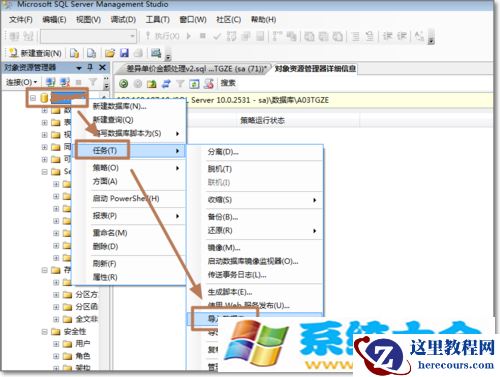Viewport: 500px width, 377px height.
Task: Select 报表(P) in the context menu
Action: tap(130, 216)
